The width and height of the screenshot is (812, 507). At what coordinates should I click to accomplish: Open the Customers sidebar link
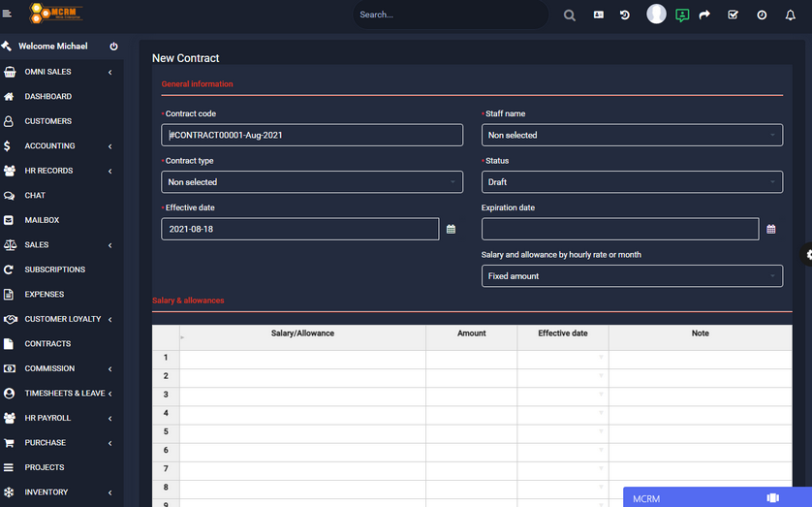47,121
